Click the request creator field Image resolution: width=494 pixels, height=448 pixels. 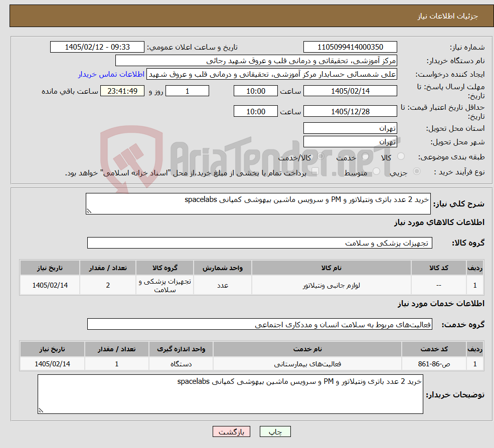(271, 74)
